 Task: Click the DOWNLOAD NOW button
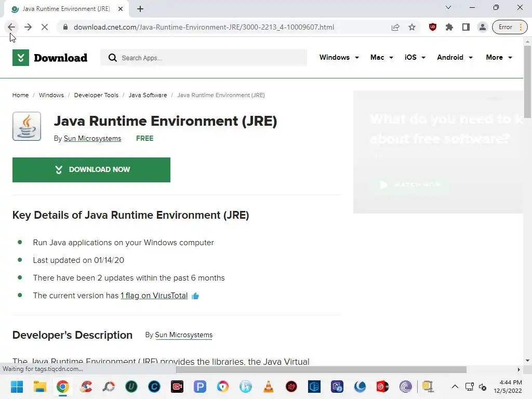pyautogui.click(x=91, y=170)
